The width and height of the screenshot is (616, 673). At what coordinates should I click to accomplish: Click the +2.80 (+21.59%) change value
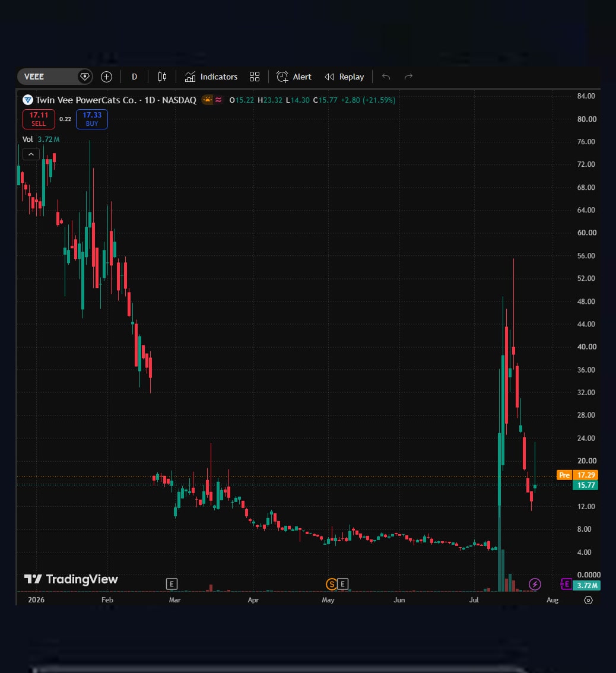pos(368,100)
